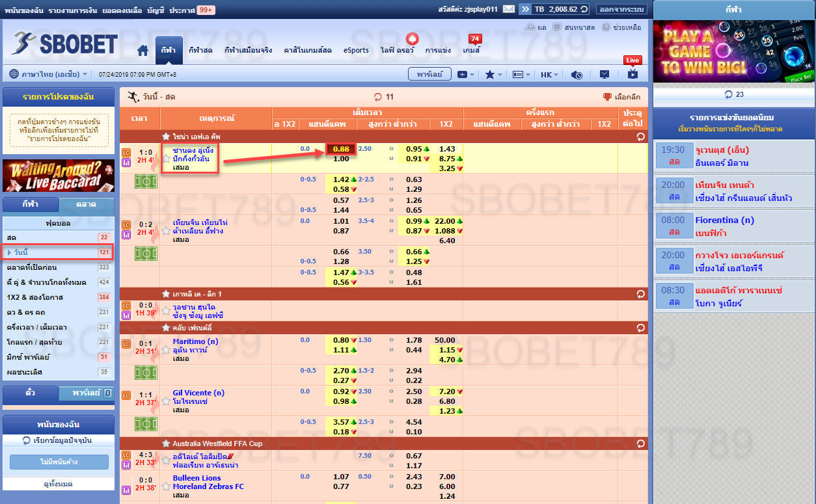The width and height of the screenshot is (816, 504).
Task: Open the Play a Game banner
Action: [x=733, y=51]
